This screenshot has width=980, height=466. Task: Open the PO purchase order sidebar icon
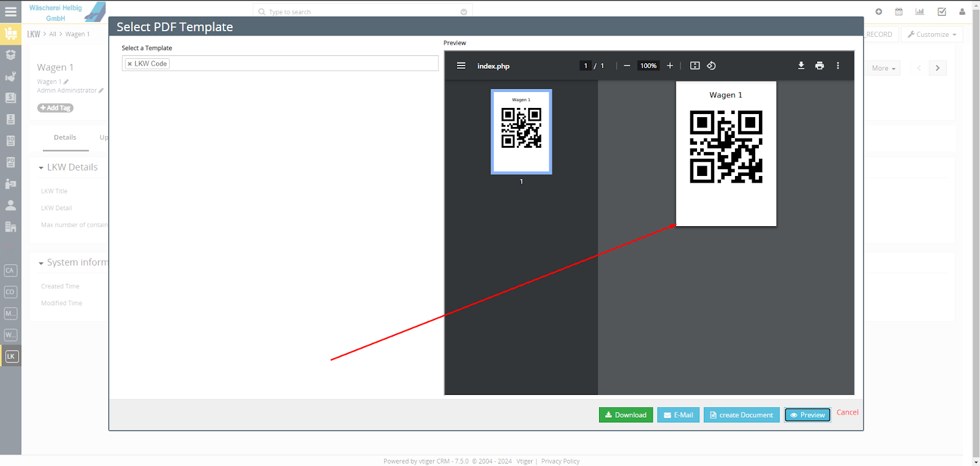10,162
